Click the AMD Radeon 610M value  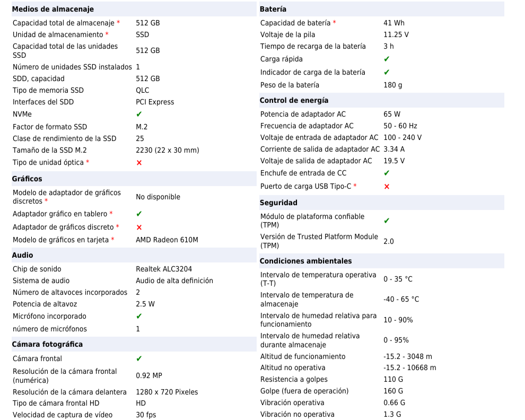[167, 240]
